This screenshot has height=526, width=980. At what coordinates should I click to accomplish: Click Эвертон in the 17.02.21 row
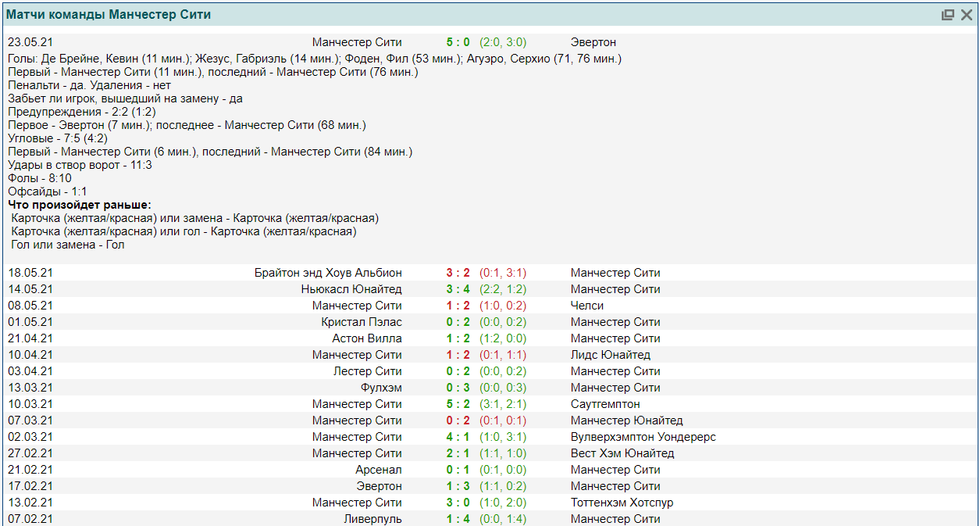coord(380,486)
